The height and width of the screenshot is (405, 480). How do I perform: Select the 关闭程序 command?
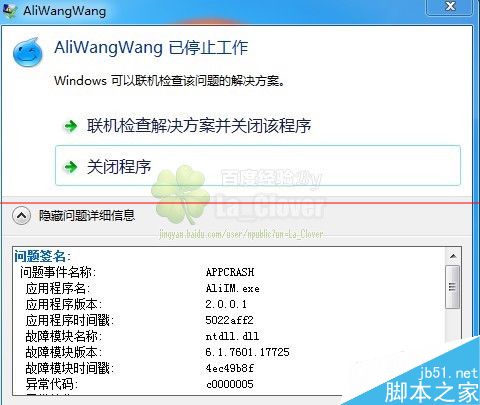(x=258, y=165)
